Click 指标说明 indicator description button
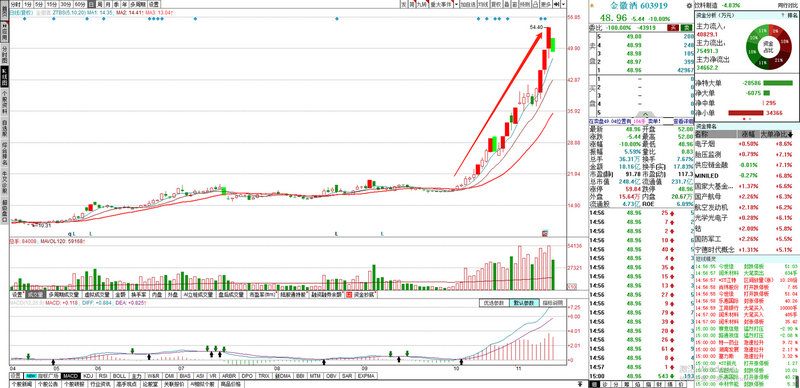This screenshot has width=800, height=388. [552, 303]
